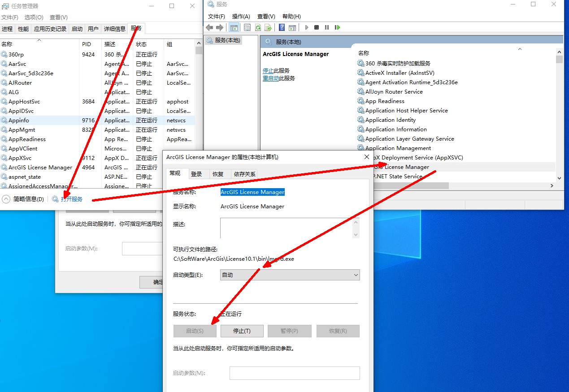Viewport: 569px width, 392px height.
Task: Click the Services window title bar gear icon
Action: pos(210,4)
